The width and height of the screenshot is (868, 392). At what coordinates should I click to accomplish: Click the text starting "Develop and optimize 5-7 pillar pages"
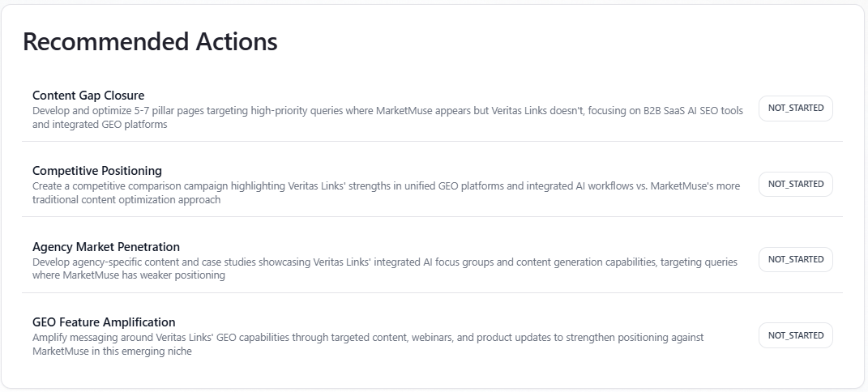tap(387, 111)
